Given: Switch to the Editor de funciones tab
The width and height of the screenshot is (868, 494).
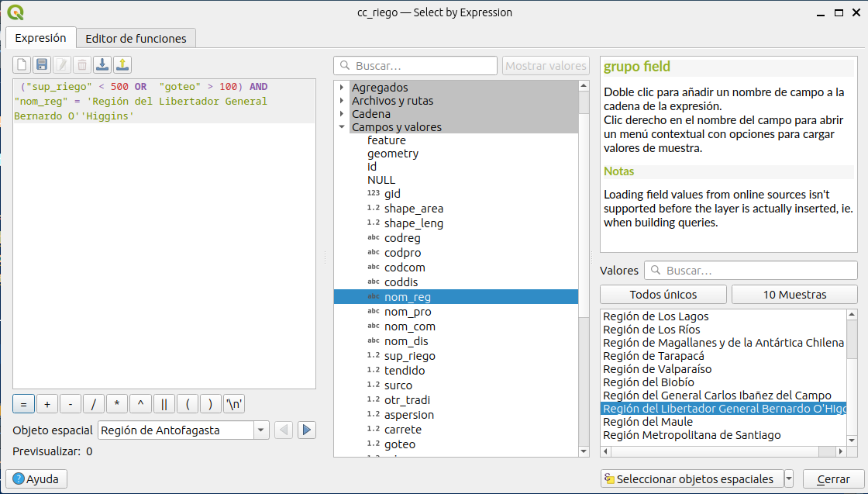Looking at the screenshot, I should click(136, 38).
